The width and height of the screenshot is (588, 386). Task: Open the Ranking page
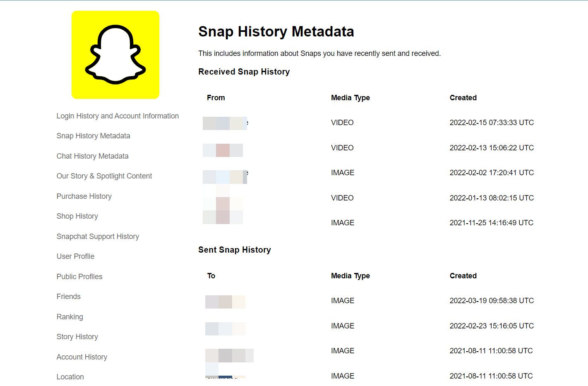[70, 317]
